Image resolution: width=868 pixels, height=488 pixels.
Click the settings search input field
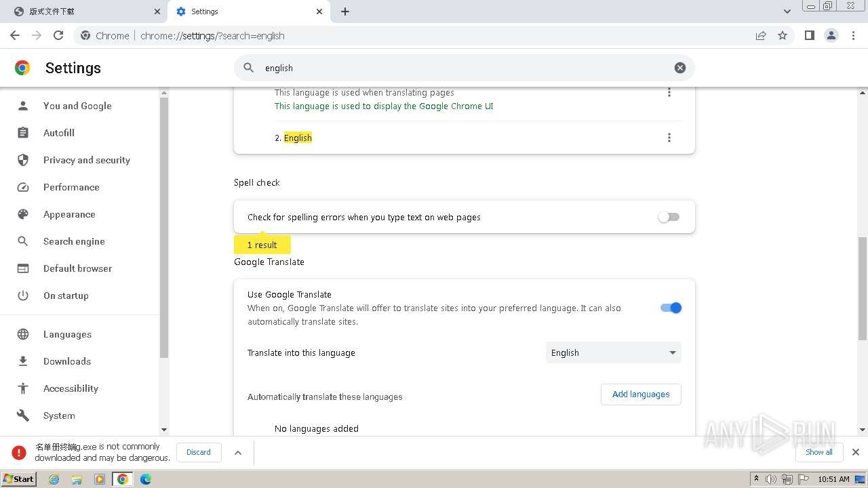point(465,68)
